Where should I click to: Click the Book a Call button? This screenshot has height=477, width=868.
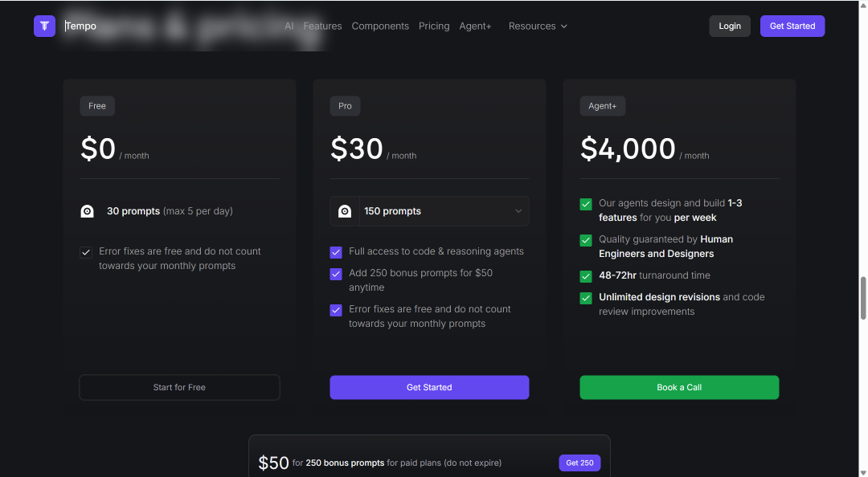click(x=679, y=387)
